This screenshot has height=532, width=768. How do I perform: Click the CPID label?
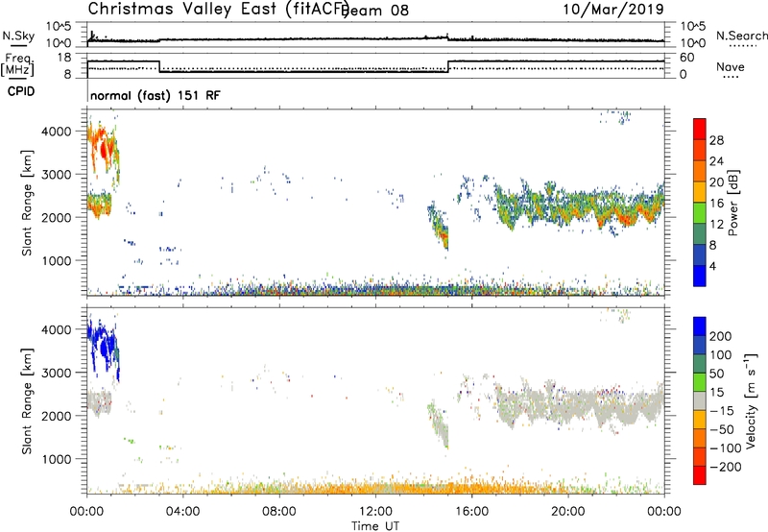(21, 91)
